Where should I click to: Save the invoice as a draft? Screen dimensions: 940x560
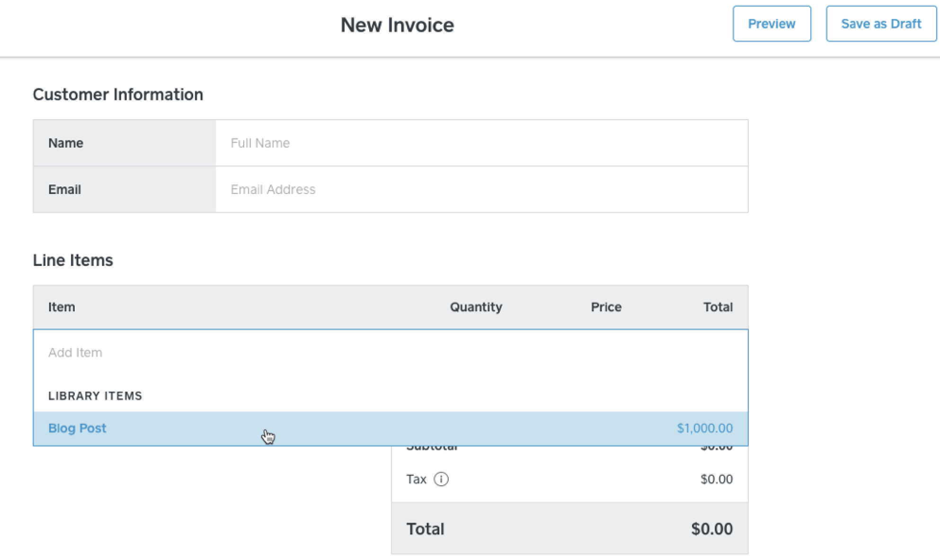point(881,24)
